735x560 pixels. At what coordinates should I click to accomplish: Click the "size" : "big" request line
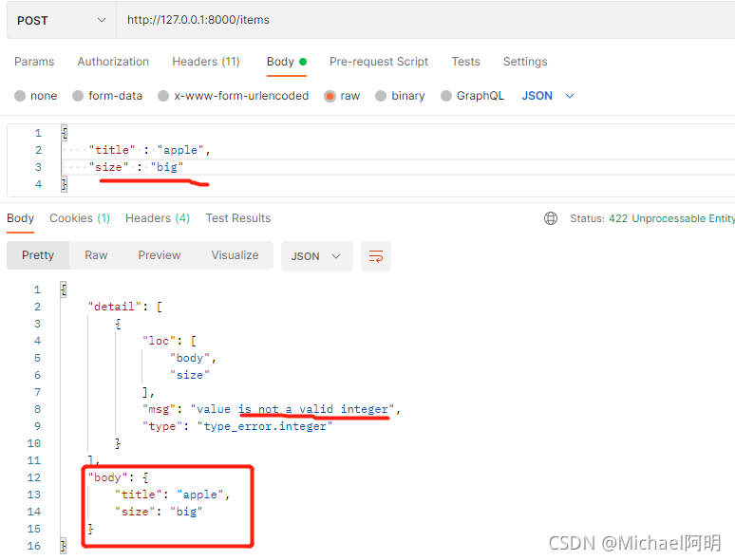[x=136, y=167]
